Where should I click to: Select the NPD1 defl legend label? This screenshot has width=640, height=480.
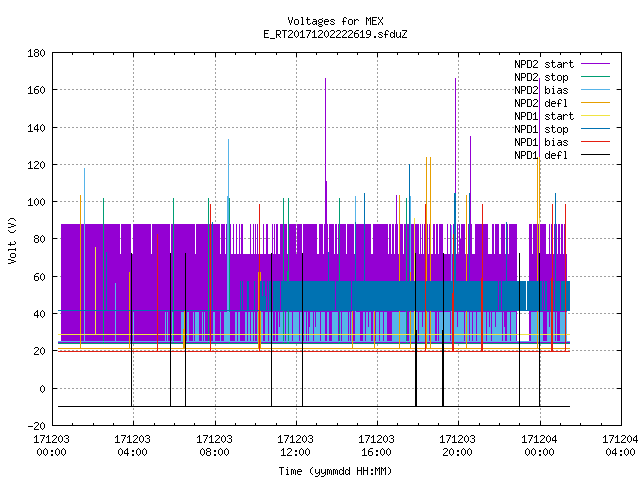[541, 155]
